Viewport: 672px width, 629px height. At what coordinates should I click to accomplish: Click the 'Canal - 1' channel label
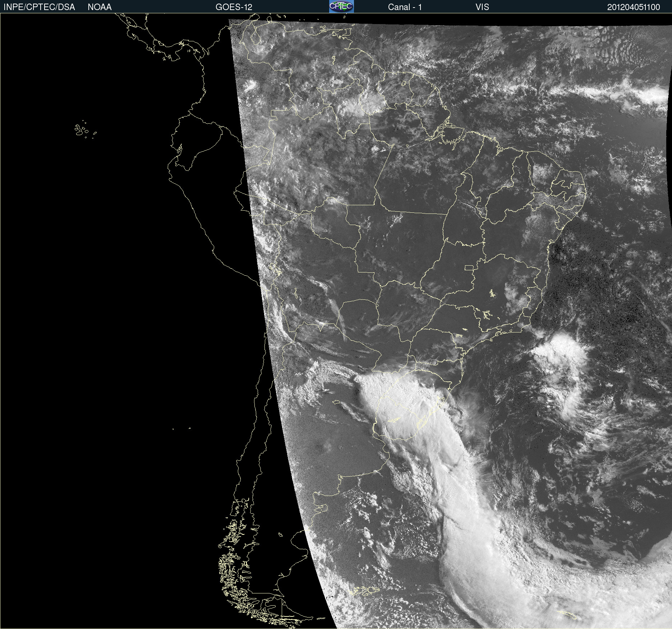405,7
